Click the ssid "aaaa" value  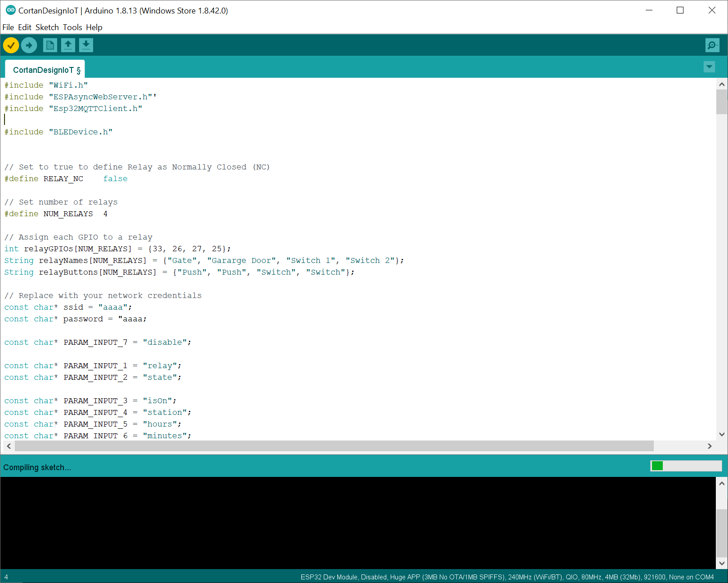pyautogui.click(x=112, y=307)
